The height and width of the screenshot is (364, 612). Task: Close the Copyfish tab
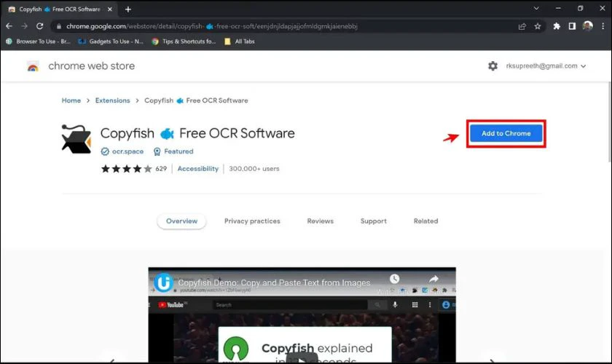click(x=110, y=9)
